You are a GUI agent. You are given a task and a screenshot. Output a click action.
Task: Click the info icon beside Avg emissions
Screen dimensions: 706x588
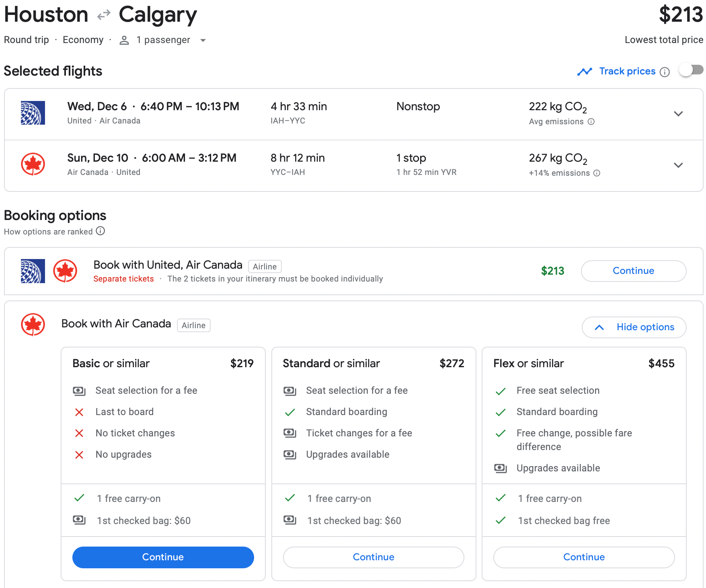591,121
